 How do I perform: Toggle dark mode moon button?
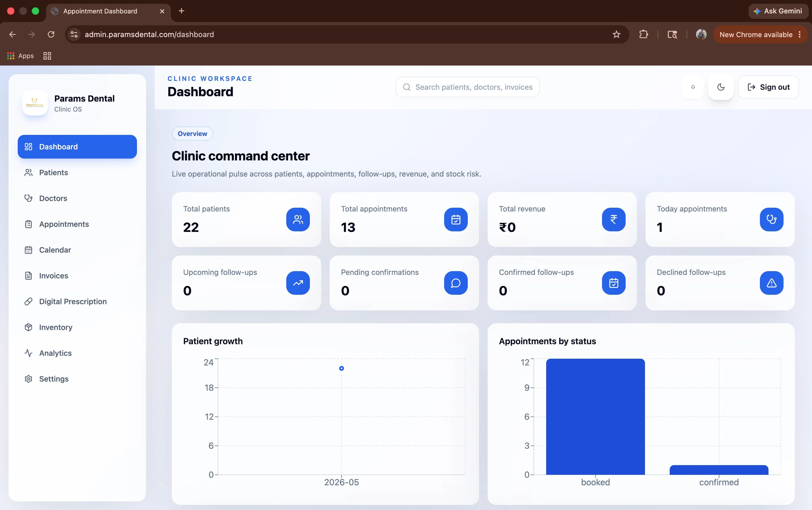[x=721, y=87]
